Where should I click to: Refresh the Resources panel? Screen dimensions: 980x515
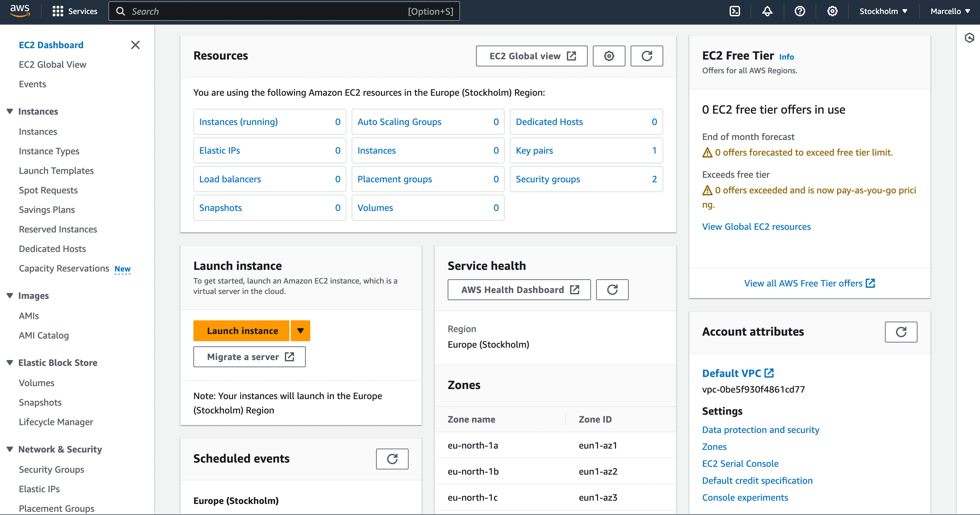[647, 56]
